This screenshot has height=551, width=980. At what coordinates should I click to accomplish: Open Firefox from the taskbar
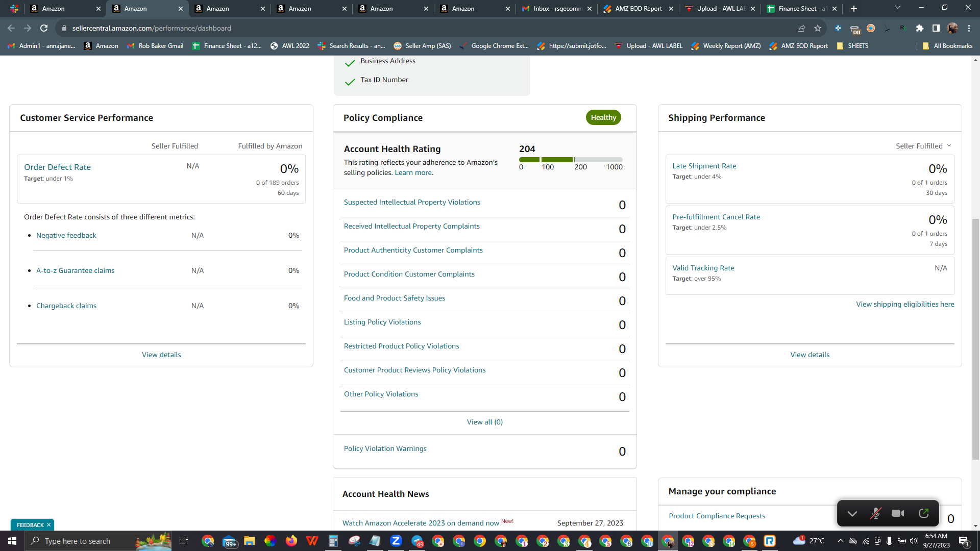(291, 541)
